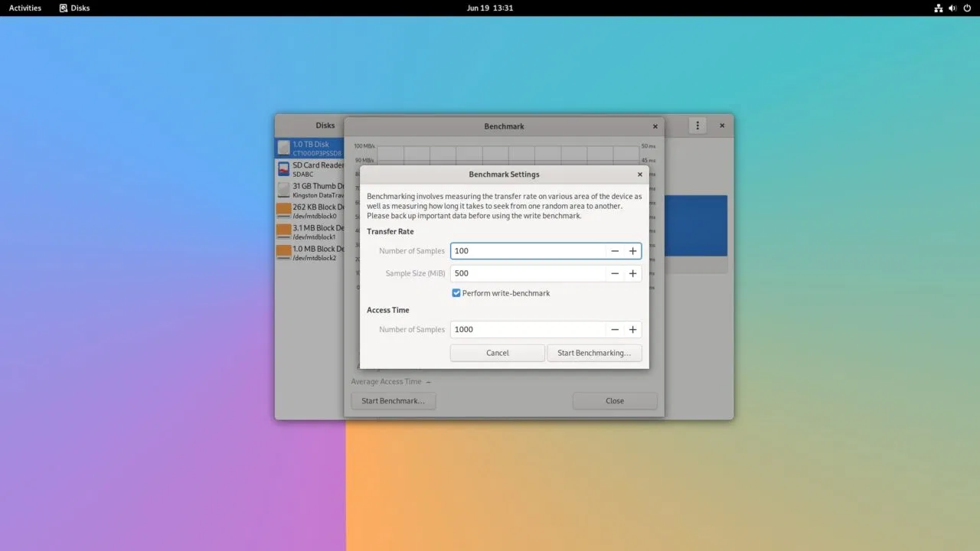Open Activities overview
This screenshot has width=980, height=551.
tap(25, 8)
